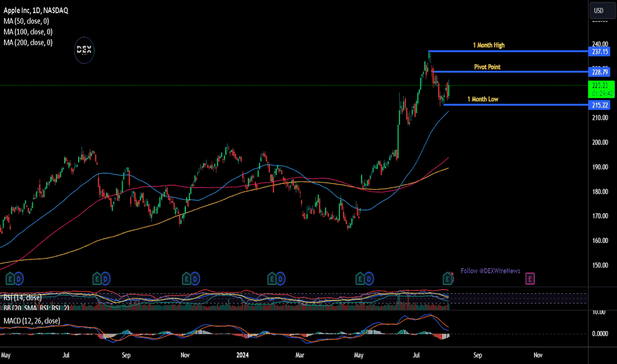Select the BB (20, SMA, RSI) indicator legend

[x=36, y=308]
